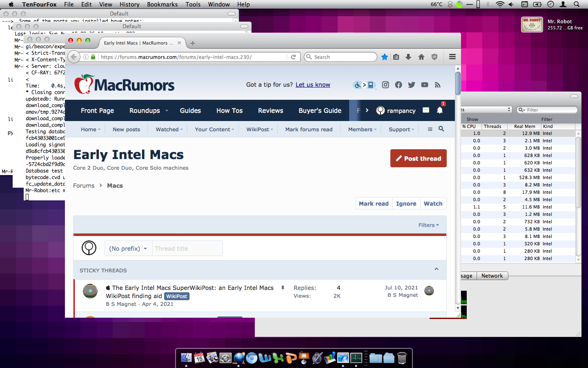588x368 pixels.
Task: Select the Buyer's Guide navigation tab
Action: 320,110
